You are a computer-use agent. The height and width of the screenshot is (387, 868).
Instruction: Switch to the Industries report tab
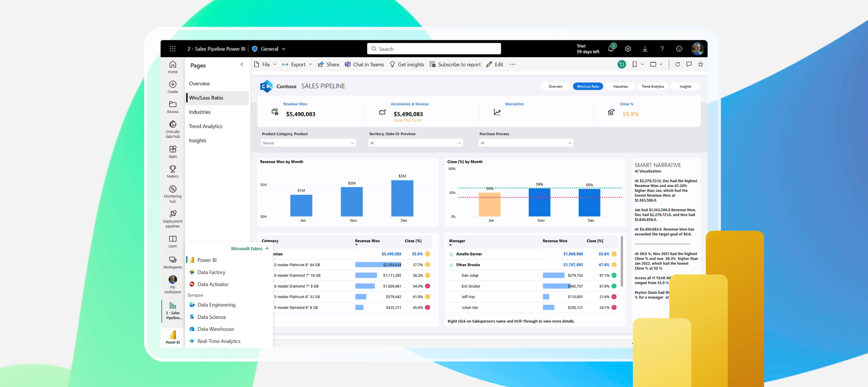tap(620, 86)
